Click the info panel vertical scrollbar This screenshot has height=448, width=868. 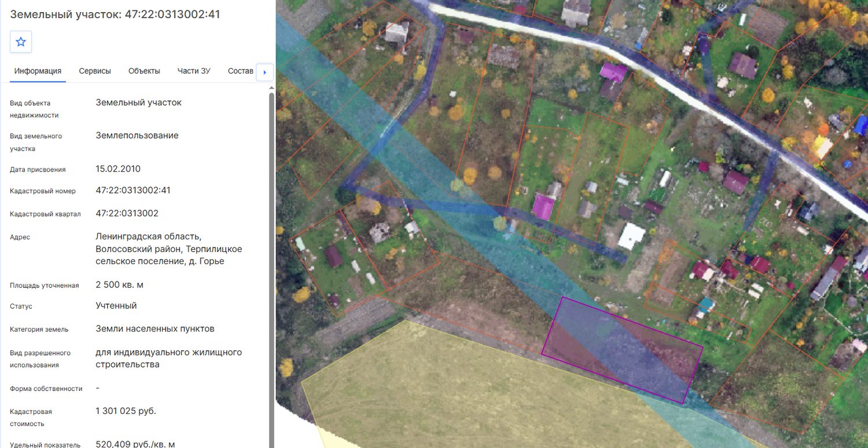pos(271,266)
